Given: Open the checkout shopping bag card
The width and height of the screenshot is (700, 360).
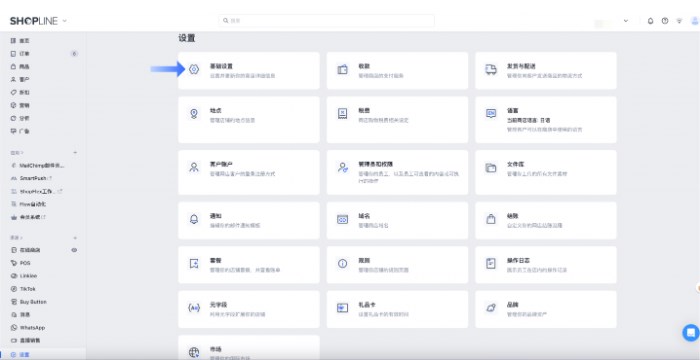Looking at the screenshot, I should click(x=546, y=220).
